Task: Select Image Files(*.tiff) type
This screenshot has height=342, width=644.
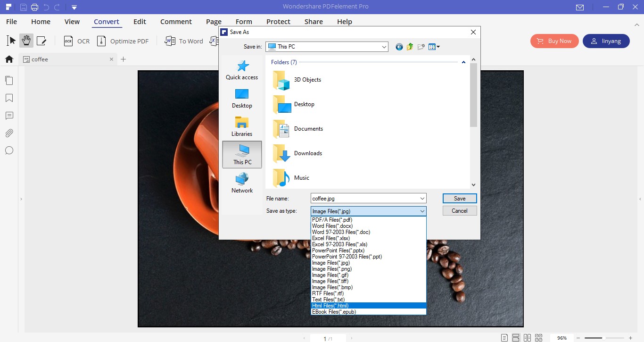Action: point(369,281)
